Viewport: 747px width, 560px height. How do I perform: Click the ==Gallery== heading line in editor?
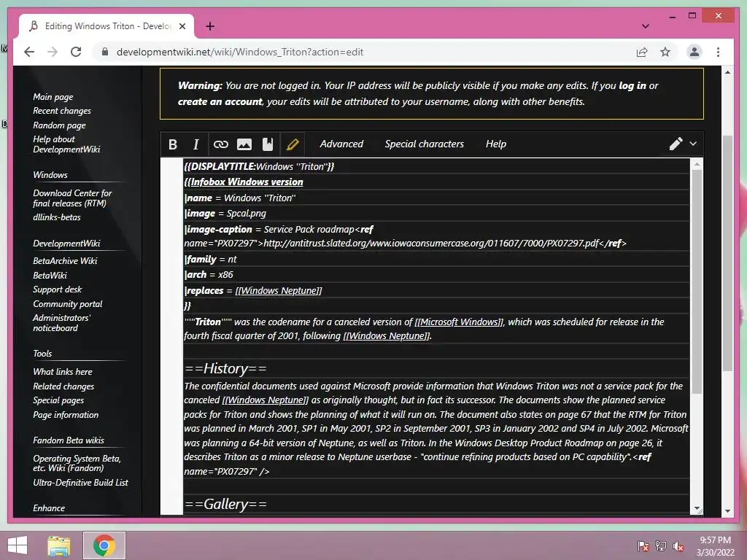226,504
